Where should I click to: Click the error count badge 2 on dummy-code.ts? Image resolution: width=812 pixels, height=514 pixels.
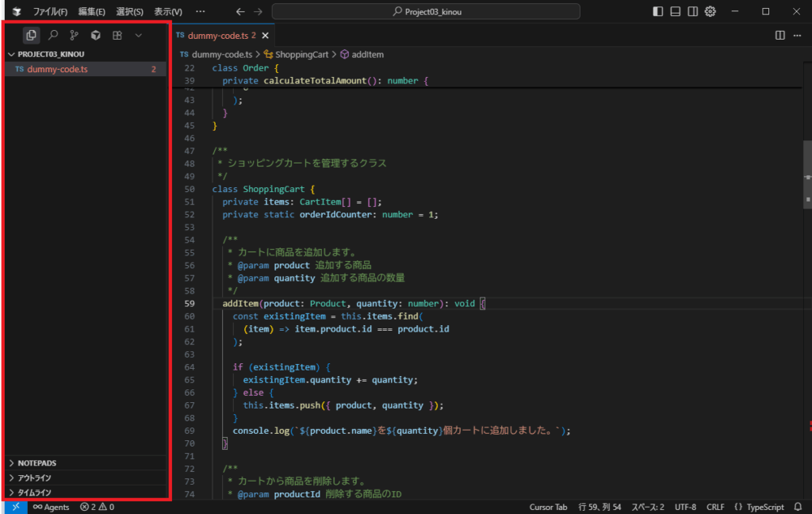154,69
